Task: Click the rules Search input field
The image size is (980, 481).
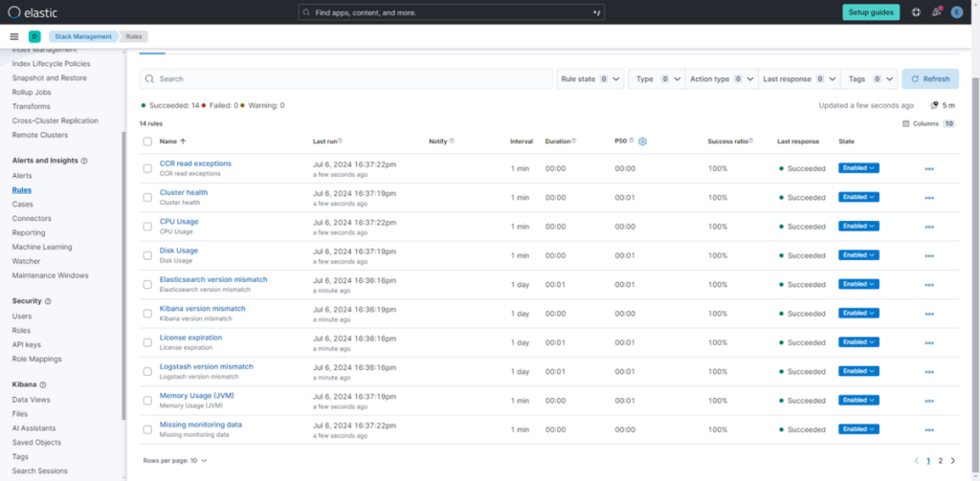Action: tap(345, 79)
